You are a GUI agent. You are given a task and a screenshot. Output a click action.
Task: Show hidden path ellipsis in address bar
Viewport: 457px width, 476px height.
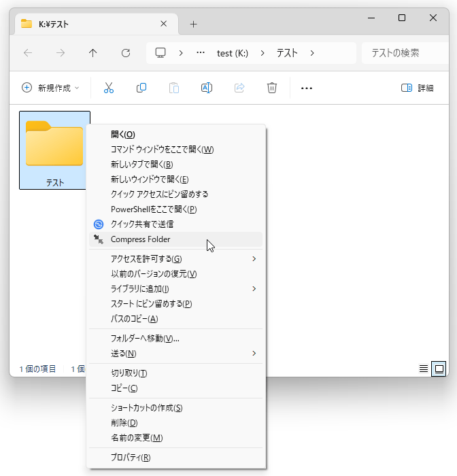201,53
